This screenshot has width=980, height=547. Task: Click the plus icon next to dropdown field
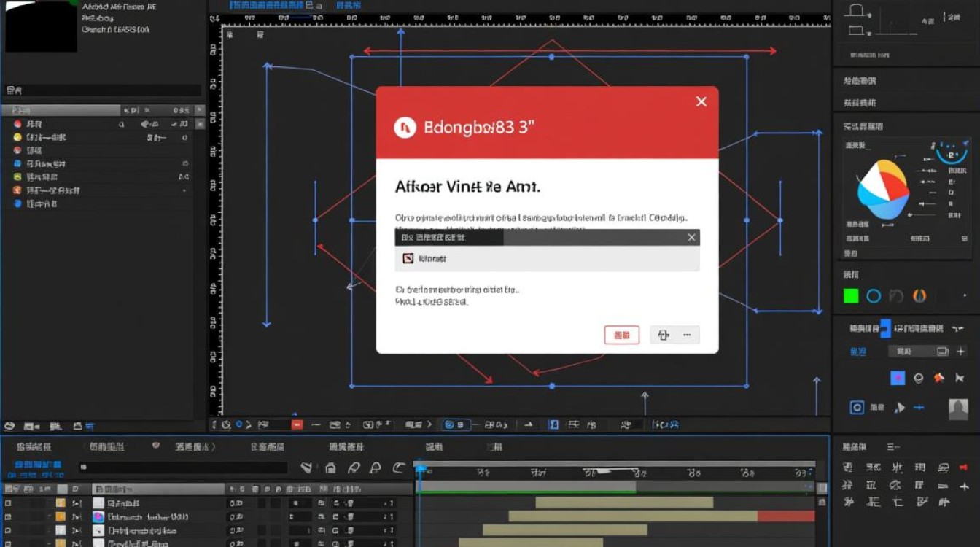click(x=961, y=352)
